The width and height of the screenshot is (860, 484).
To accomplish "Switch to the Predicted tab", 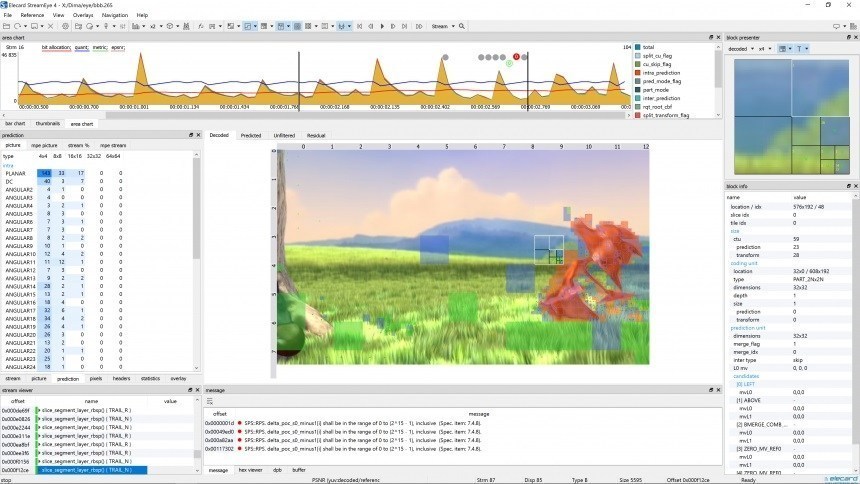I will click(x=251, y=136).
